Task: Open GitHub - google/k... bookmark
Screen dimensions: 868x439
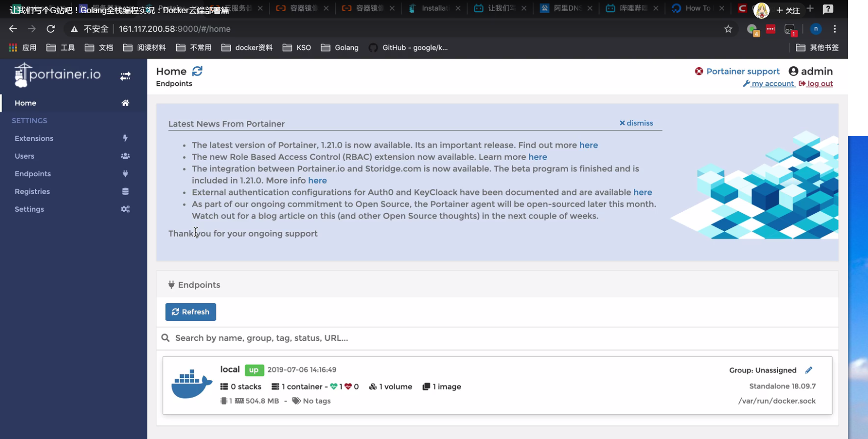Action: (408, 47)
